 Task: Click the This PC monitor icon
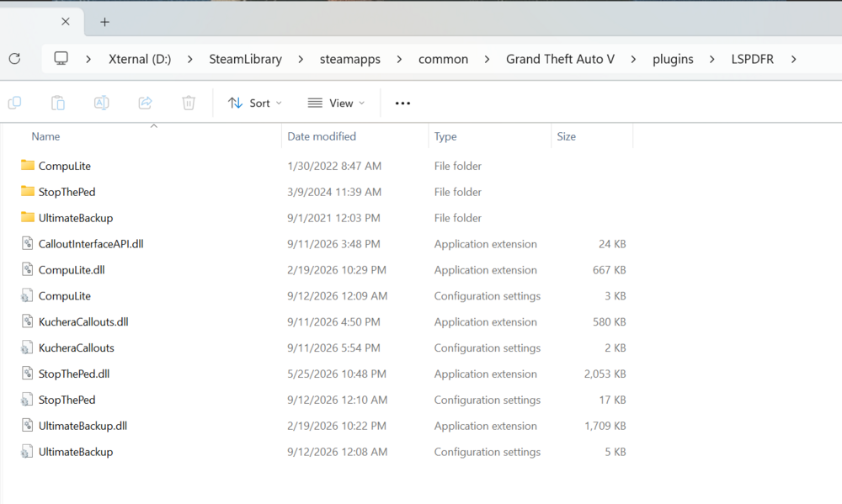click(61, 59)
